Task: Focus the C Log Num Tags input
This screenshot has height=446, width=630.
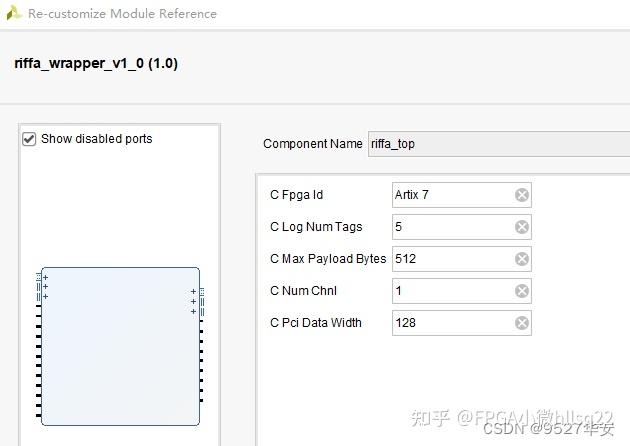Action: click(x=450, y=227)
